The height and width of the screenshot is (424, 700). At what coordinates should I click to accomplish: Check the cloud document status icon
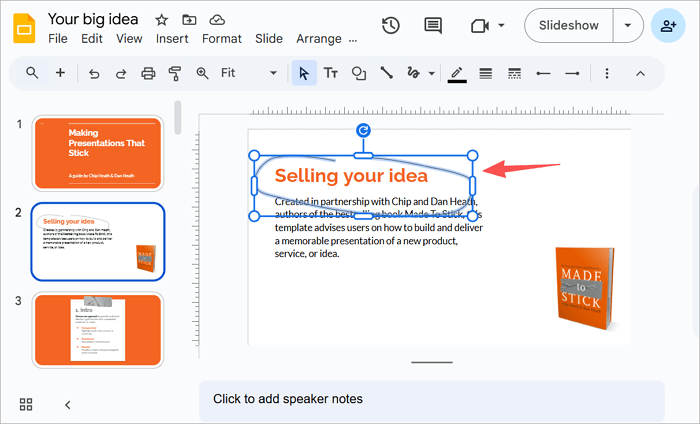(x=217, y=20)
